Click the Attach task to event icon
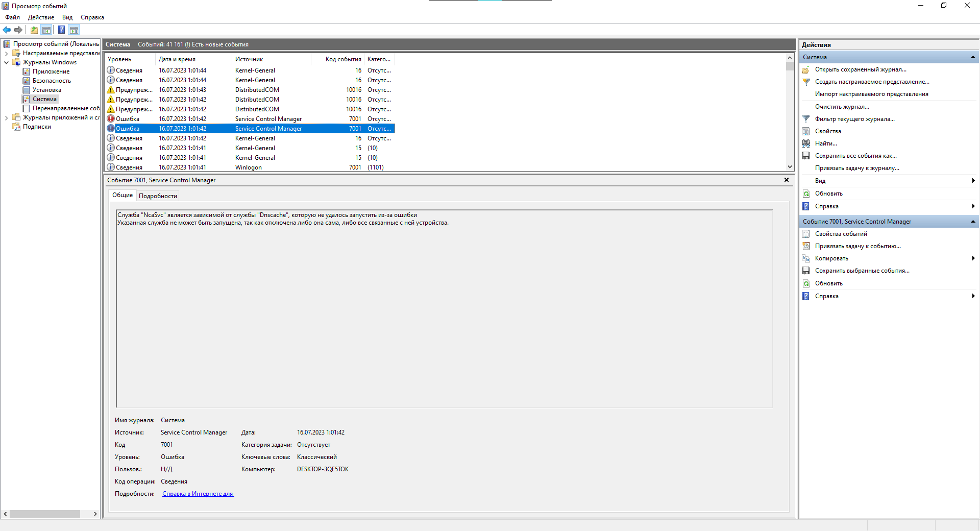Image resolution: width=980 pixels, height=531 pixels. pos(806,246)
